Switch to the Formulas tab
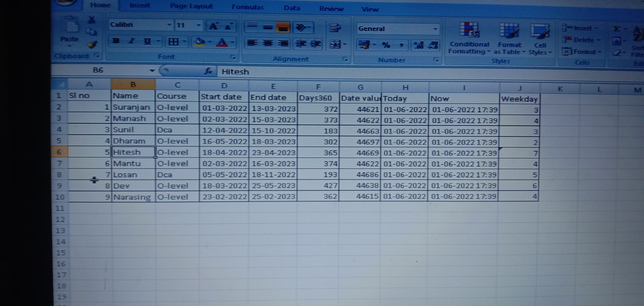Viewport: 644px width, 306px height. tap(248, 7)
